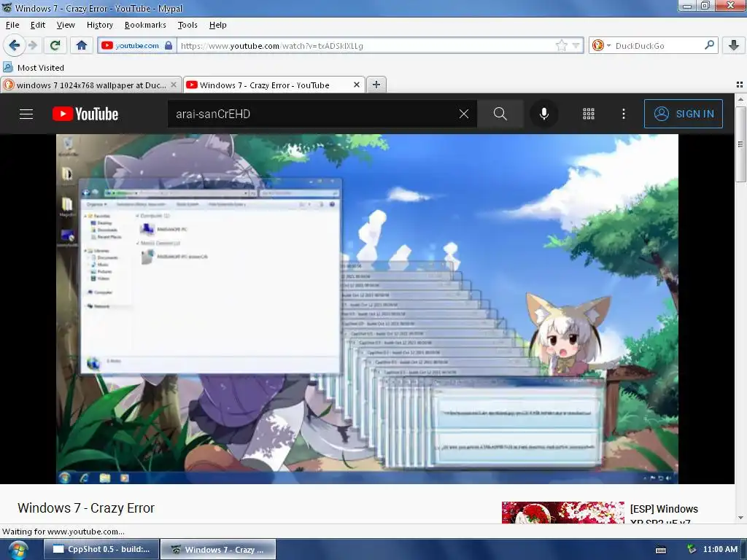Click the DuckDuckGo search box
Screen dimensions: 747x560
coord(657,45)
